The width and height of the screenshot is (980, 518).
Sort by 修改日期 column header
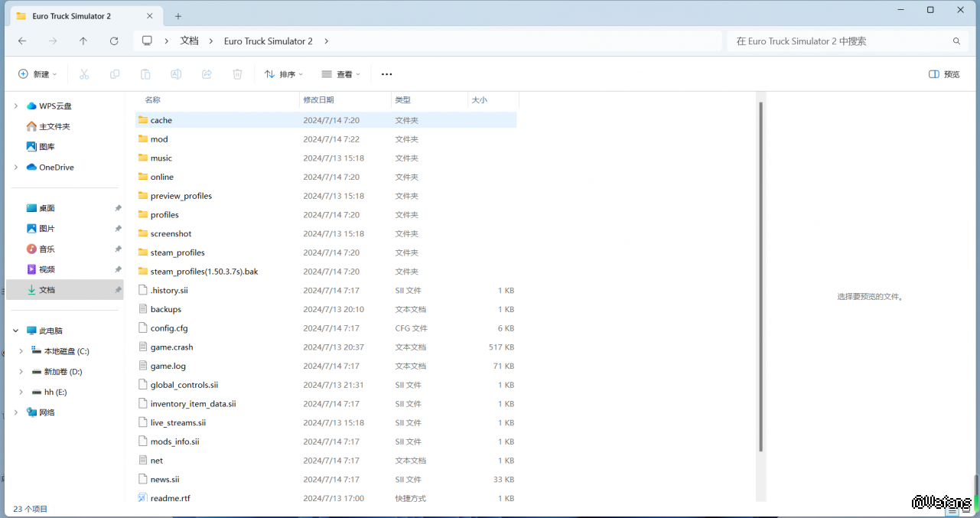tap(318, 100)
